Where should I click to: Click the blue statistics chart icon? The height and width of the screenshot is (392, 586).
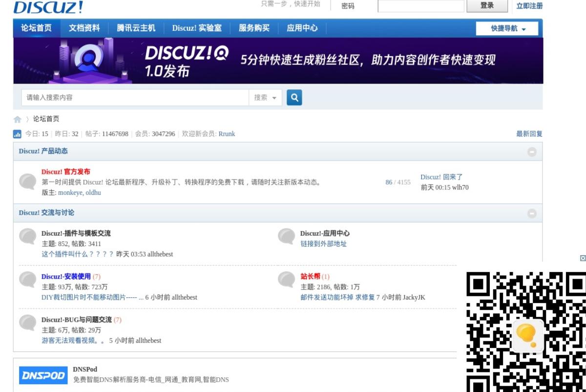[17, 134]
